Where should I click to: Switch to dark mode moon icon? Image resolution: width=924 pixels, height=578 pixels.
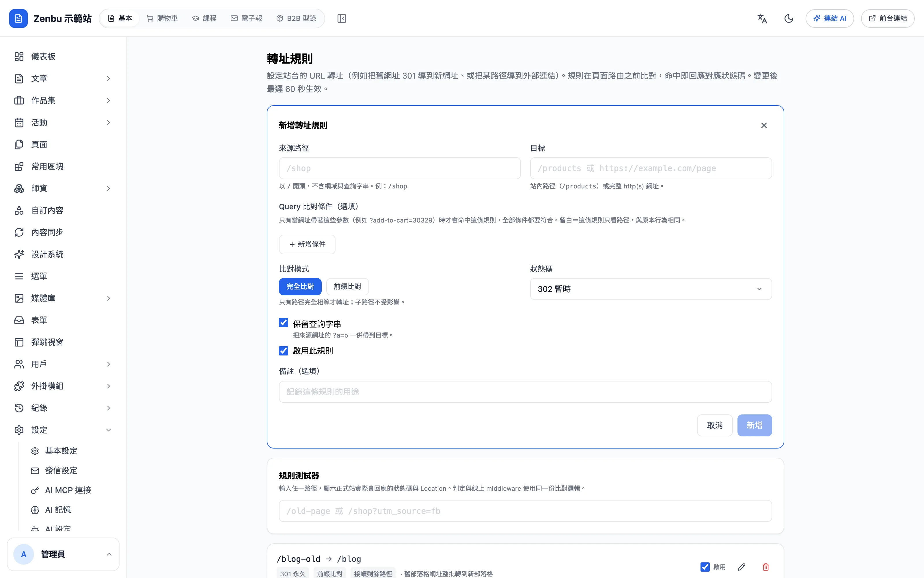tap(789, 18)
